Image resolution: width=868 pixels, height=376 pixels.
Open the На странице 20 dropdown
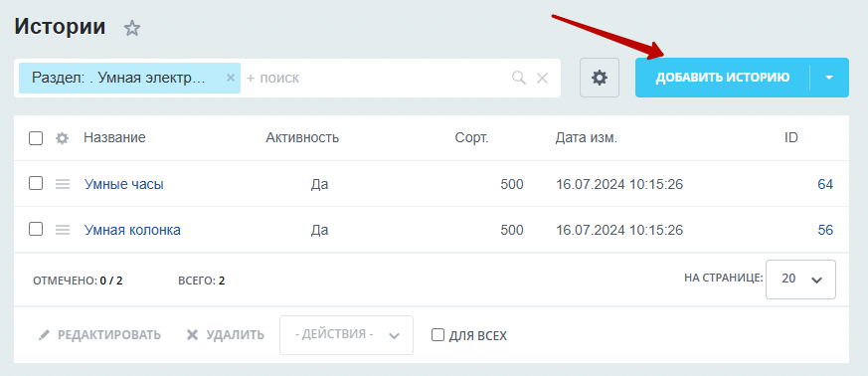(x=800, y=280)
